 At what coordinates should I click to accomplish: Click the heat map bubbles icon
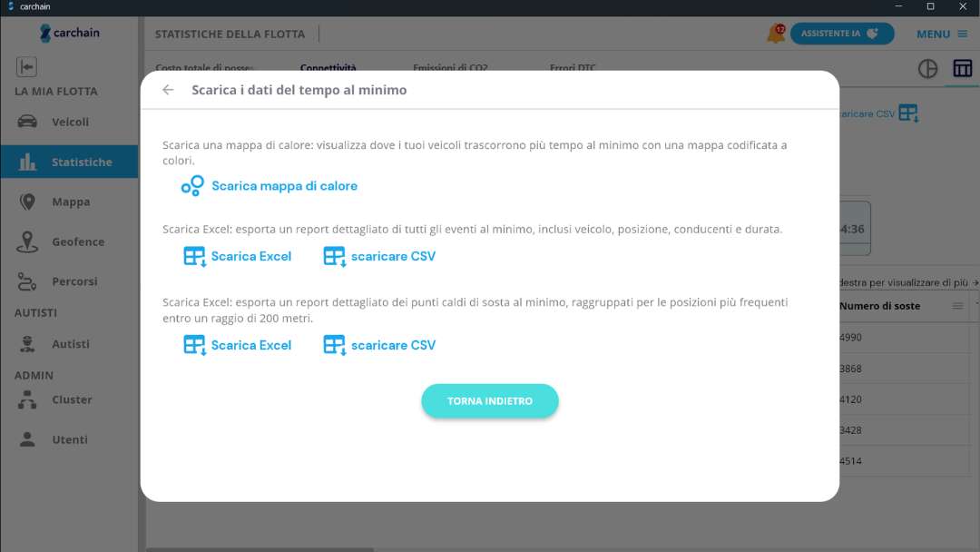[x=192, y=186]
